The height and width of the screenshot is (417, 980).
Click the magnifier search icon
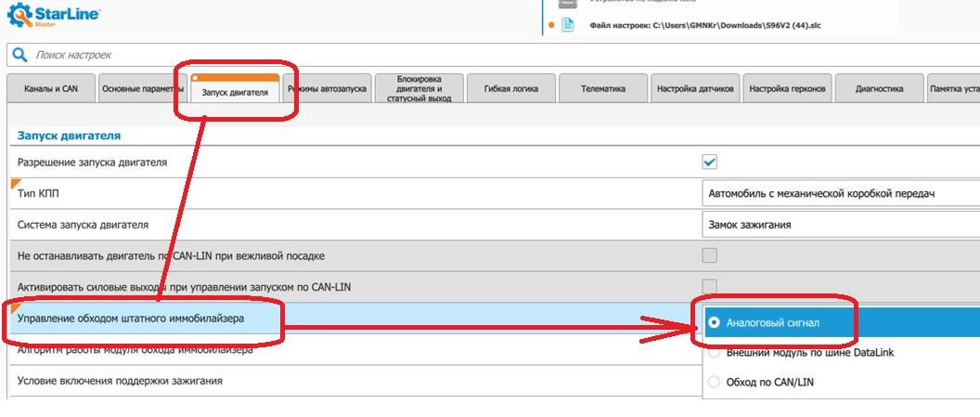point(19,56)
